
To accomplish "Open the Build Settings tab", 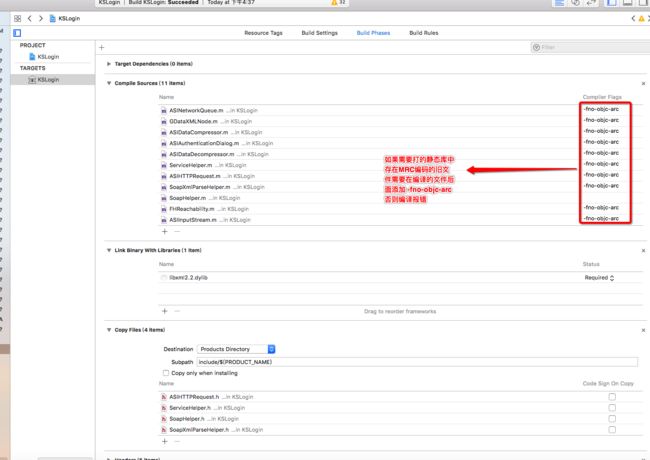I will [320, 33].
